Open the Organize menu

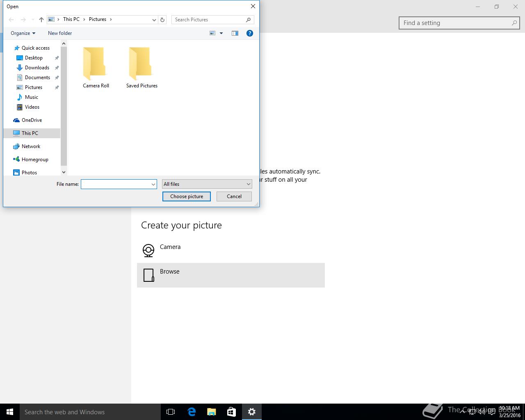point(23,33)
